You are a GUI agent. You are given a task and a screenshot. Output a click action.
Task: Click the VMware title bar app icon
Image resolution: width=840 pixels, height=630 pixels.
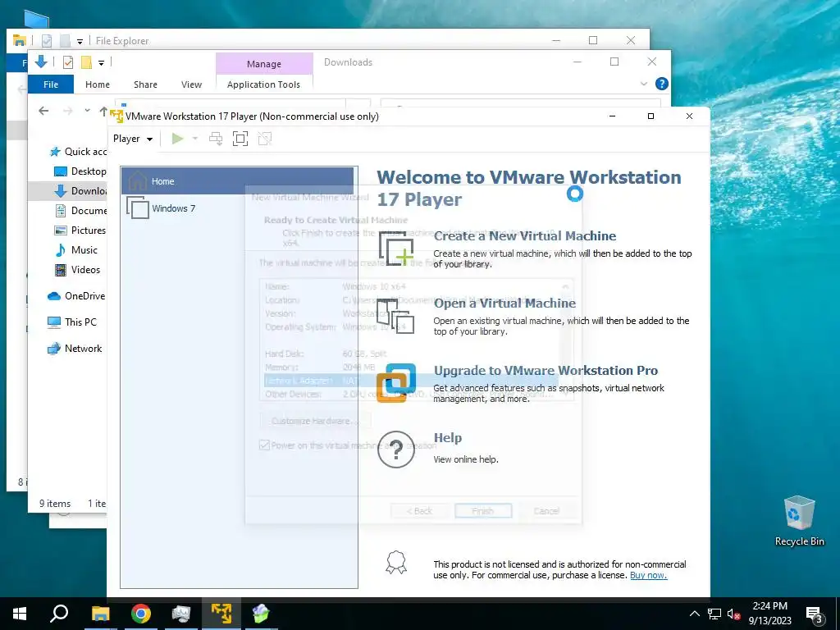(x=116, y=116)
